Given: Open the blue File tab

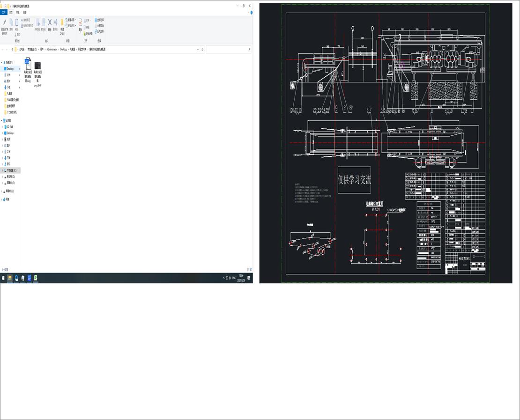Looking at the screenshot, I should tap(4, 12).
